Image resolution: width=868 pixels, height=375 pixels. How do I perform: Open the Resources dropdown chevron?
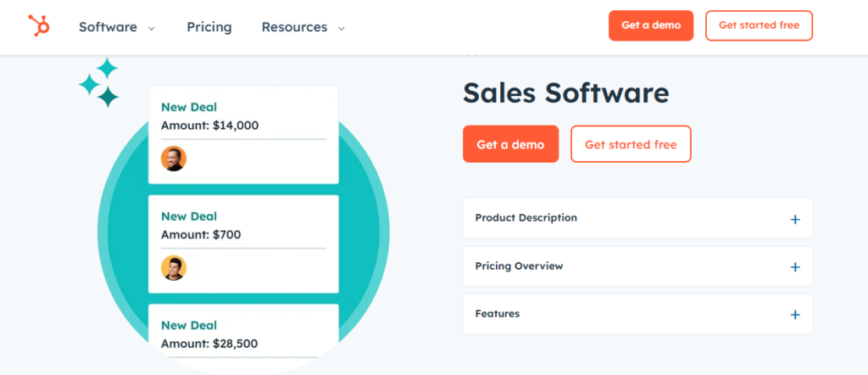coord(342,28)
